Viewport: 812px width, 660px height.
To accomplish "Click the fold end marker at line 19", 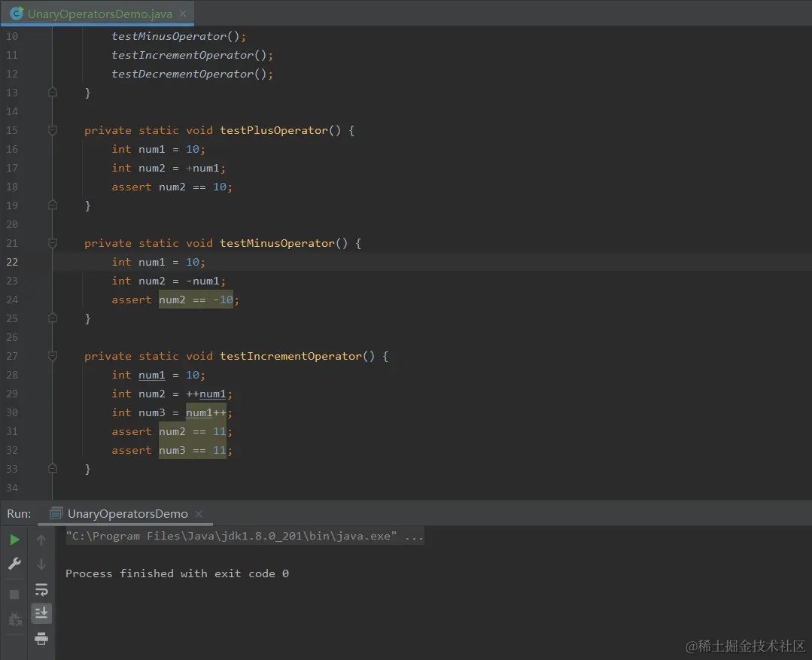I will click(x=53, y=205).
